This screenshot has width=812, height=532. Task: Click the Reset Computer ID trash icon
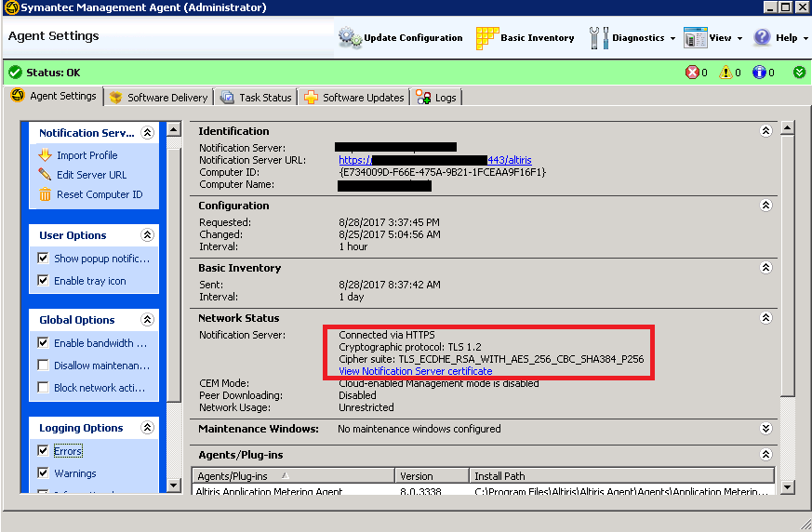pos(45,194)
